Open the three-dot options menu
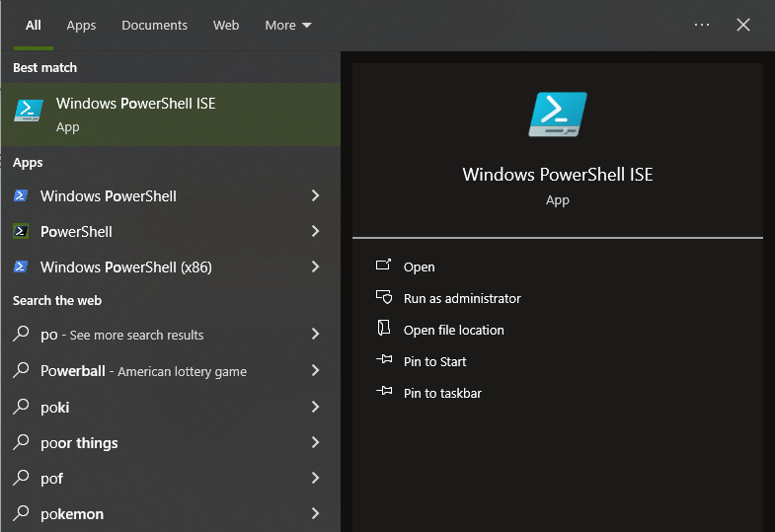This screenshot has height=532, width=775. tap(701, 25)
